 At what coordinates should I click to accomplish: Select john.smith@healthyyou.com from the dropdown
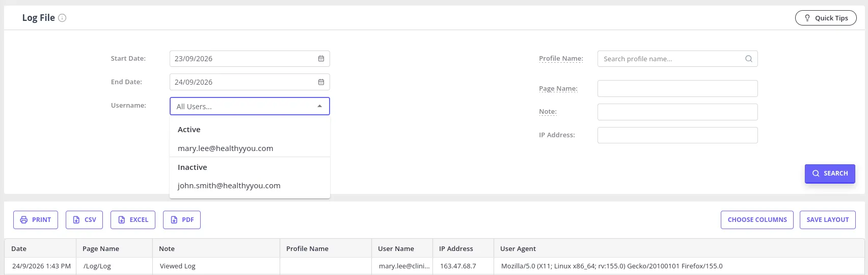coord(250,186)
